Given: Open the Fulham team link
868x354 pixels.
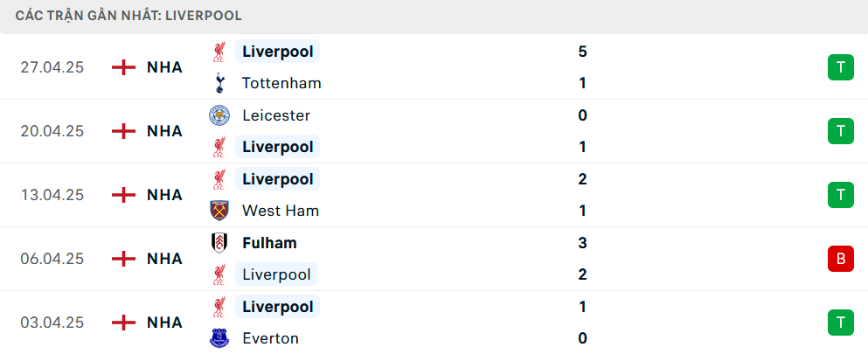Looking at the screenshot, I should click(269, 243).
